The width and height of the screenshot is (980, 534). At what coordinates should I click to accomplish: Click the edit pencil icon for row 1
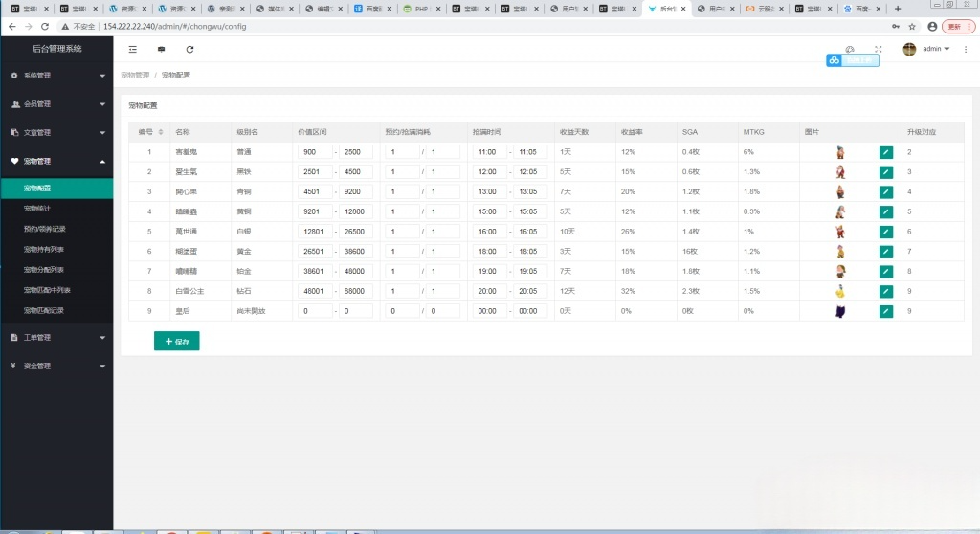click(885, 152)
